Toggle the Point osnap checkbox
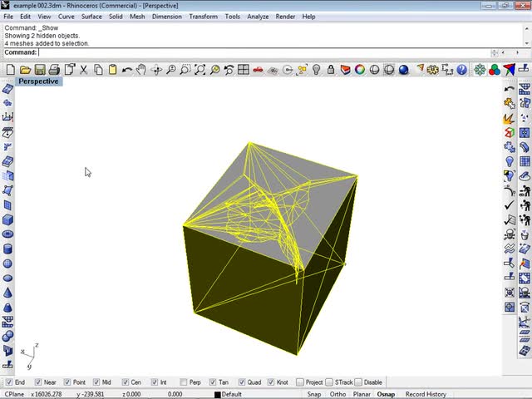This screenshot has width=532, height=399. (x=67, y=382)
